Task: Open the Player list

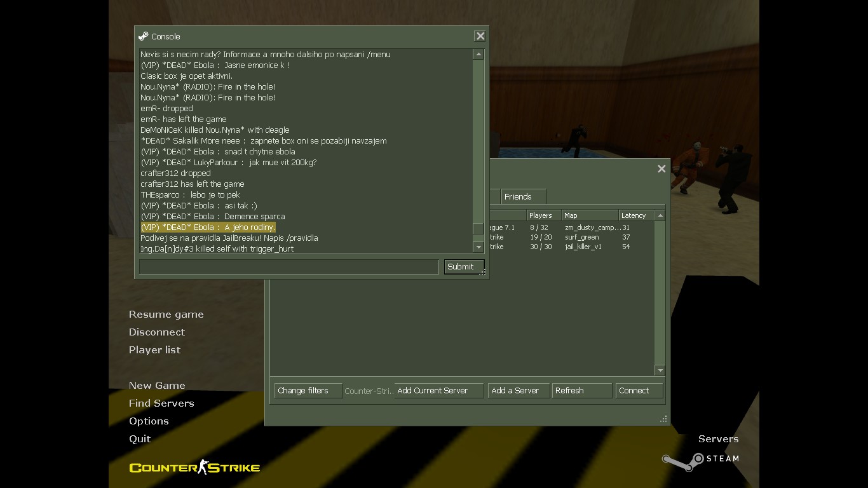Action: pos(154,350)
